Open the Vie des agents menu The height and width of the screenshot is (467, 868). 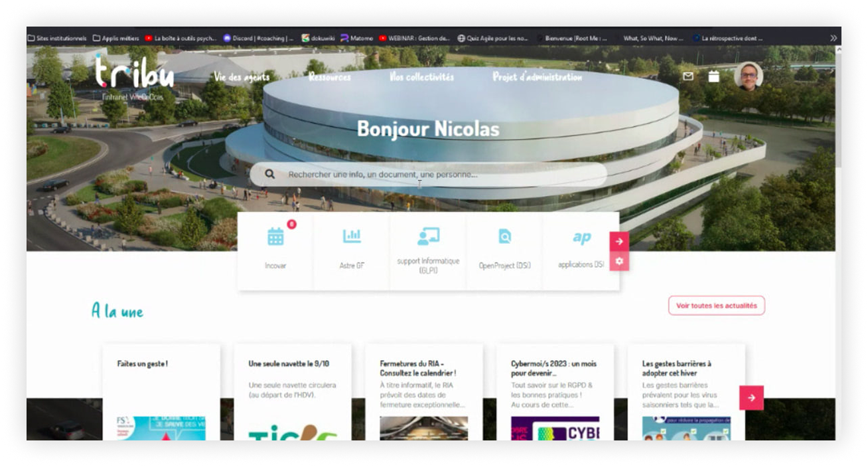click(x=242, y=77)
